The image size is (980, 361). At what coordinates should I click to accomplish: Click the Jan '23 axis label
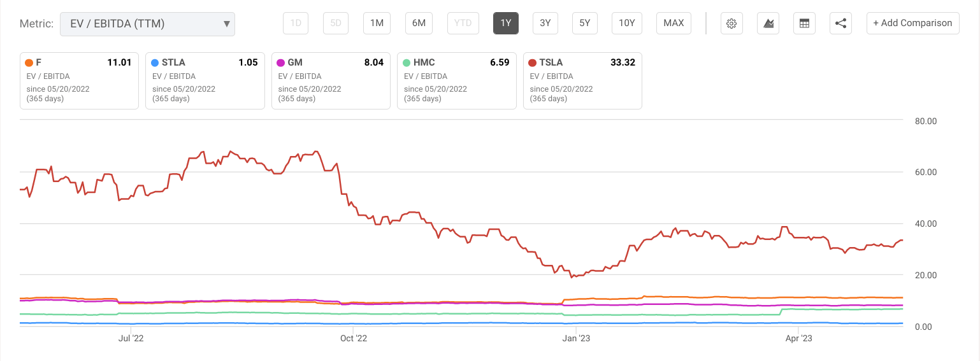(x=576, y=339)
